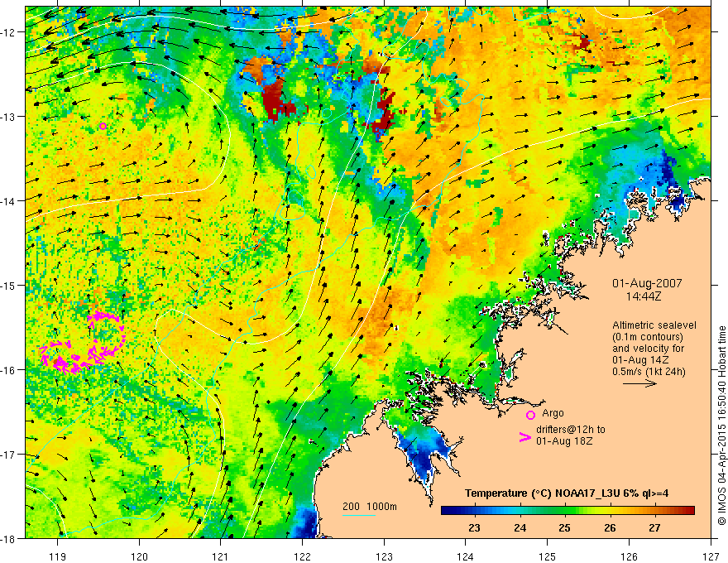Click the longitude axis label 127
Screen dimensions: 728x563
click(x=711, y=557)
